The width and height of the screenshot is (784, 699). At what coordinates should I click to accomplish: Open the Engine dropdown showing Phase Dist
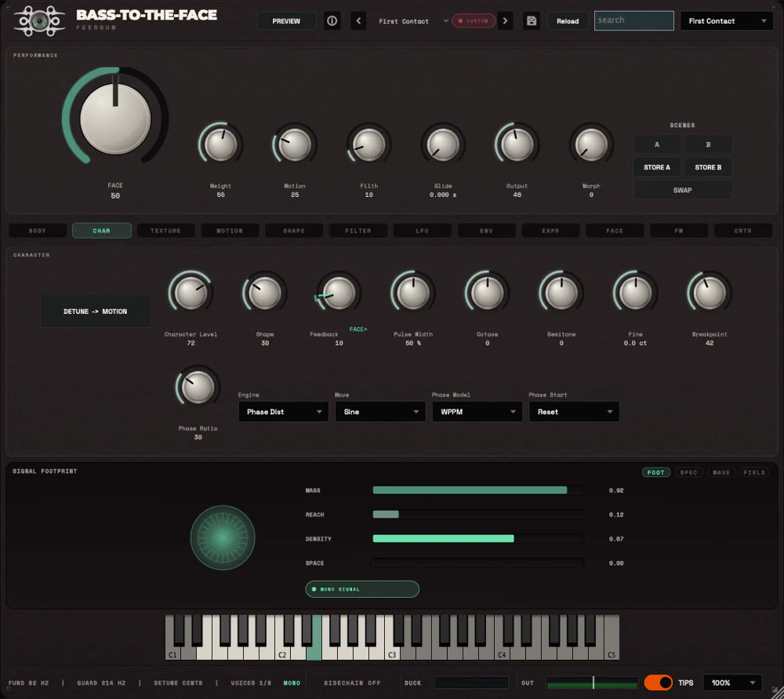[x=283, y=412]
